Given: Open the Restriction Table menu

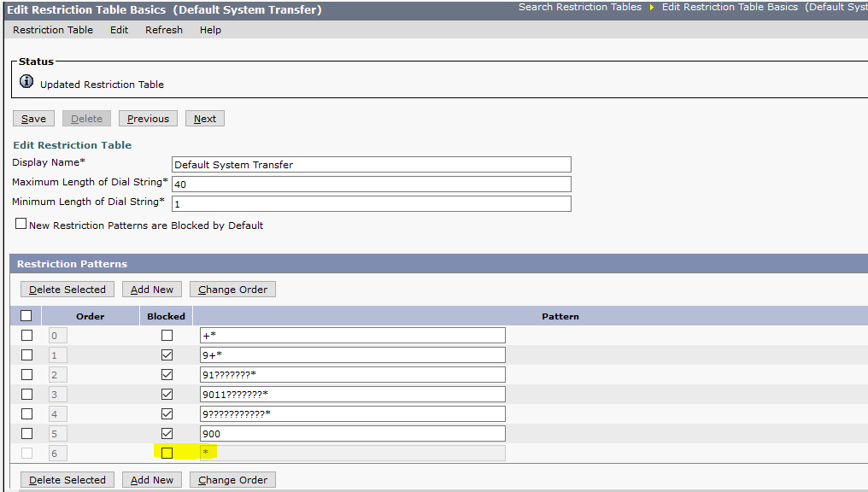Looking at the screenshot, I should (53, 30).
